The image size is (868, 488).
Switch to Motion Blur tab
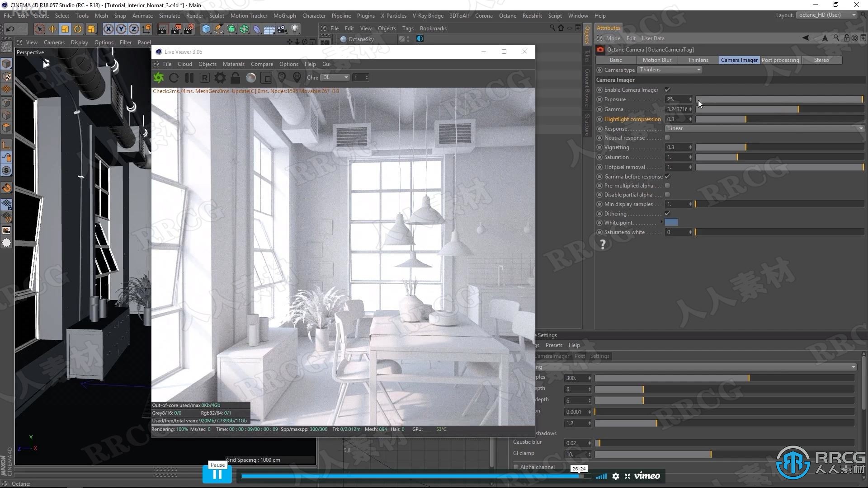click(657, 60)
